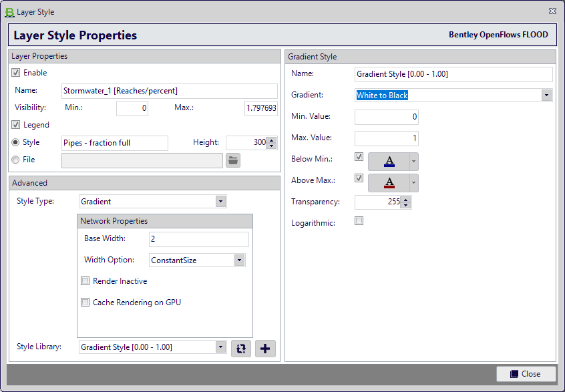Click the File path input field
This screenshot has height=392, width=565.
point(142,161)
